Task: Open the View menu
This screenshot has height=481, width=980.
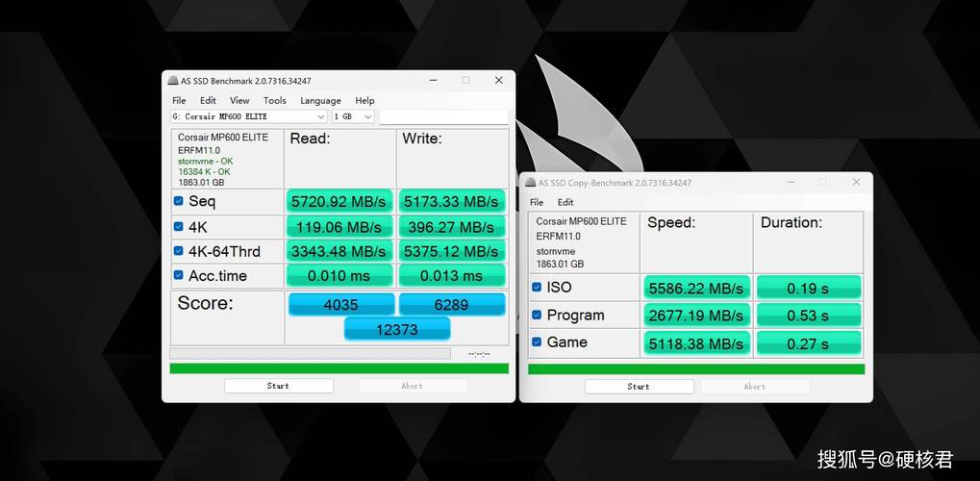Action: pyautogui.click(x=239, y=101)
